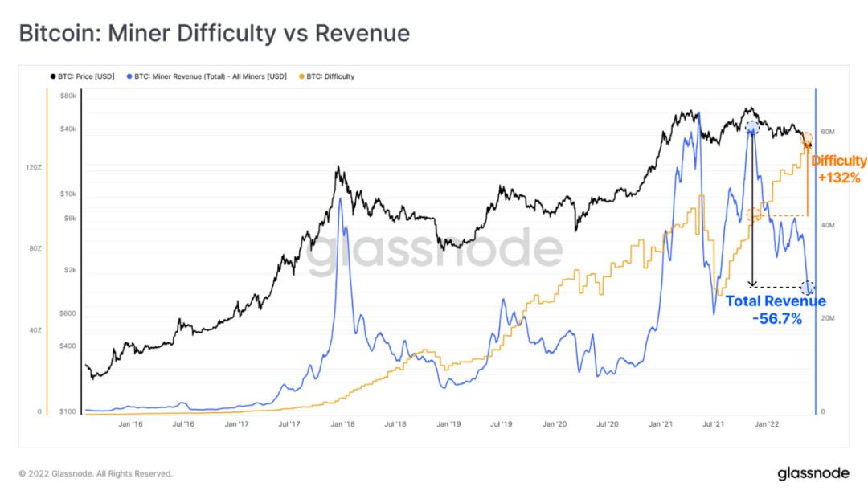Viewport: 868px width, 499px height.
Task: Click the Jan '22 x-axis label
Action: (767, 424)
